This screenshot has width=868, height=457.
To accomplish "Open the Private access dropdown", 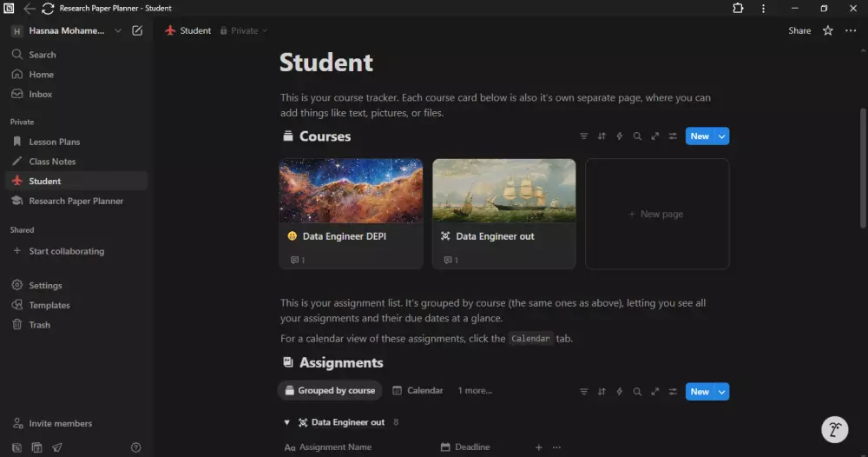I will coord(244,30).
